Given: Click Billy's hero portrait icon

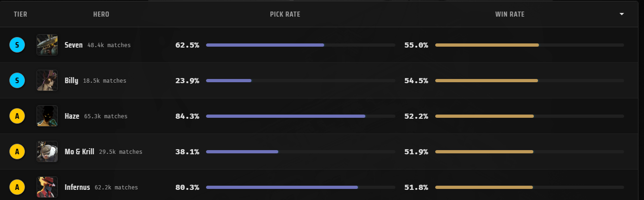Looking at the screenshot, I should click(x=47, y=80).
